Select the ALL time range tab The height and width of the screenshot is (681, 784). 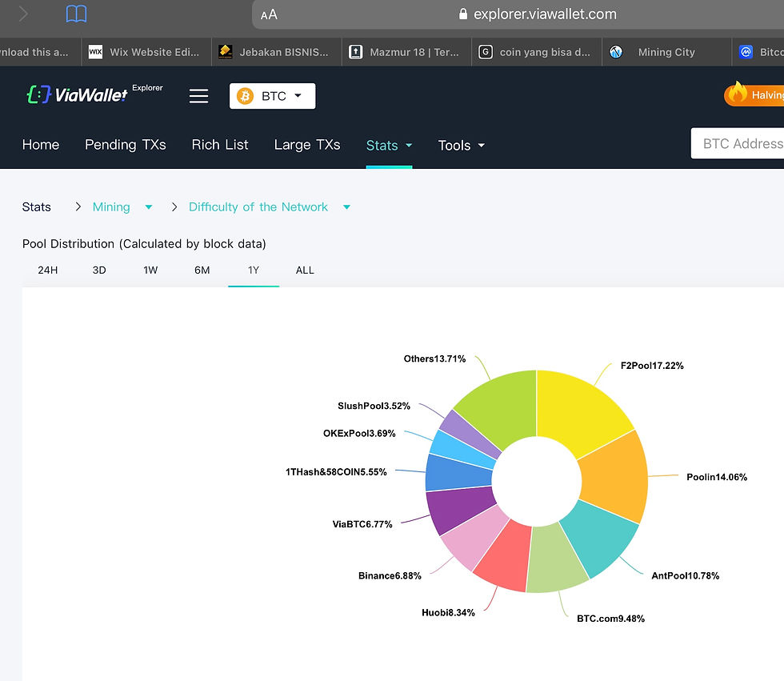(x=305, y=270)
